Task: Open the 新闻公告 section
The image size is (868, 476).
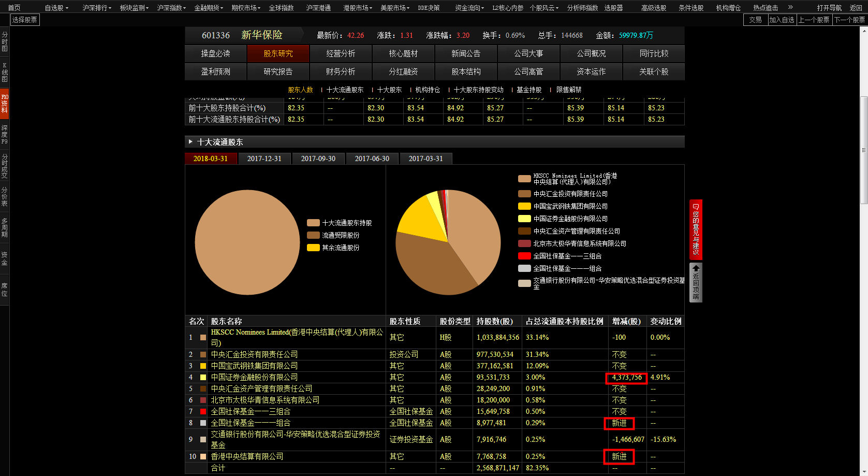Action: [x=466, y=53]
